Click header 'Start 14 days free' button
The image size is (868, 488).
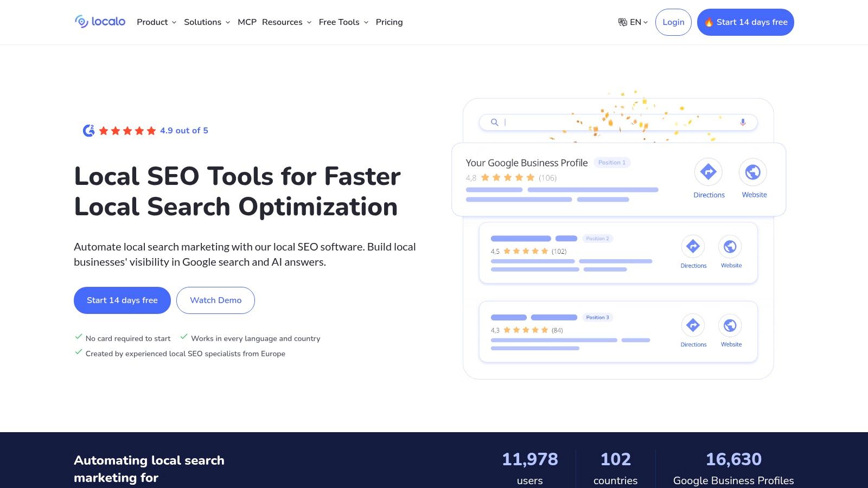click(x=745, y=22)
